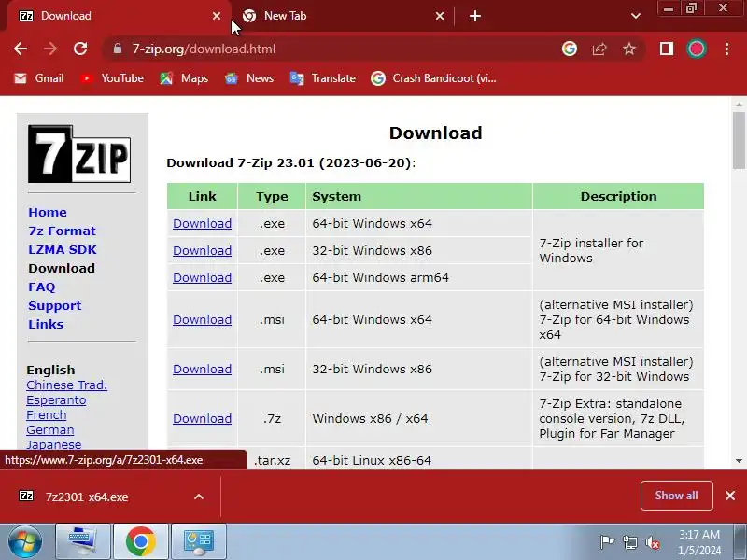Viewport: 747px width, 560px height.
Task: Bookmark this page with the star
Action: (629, 49)
